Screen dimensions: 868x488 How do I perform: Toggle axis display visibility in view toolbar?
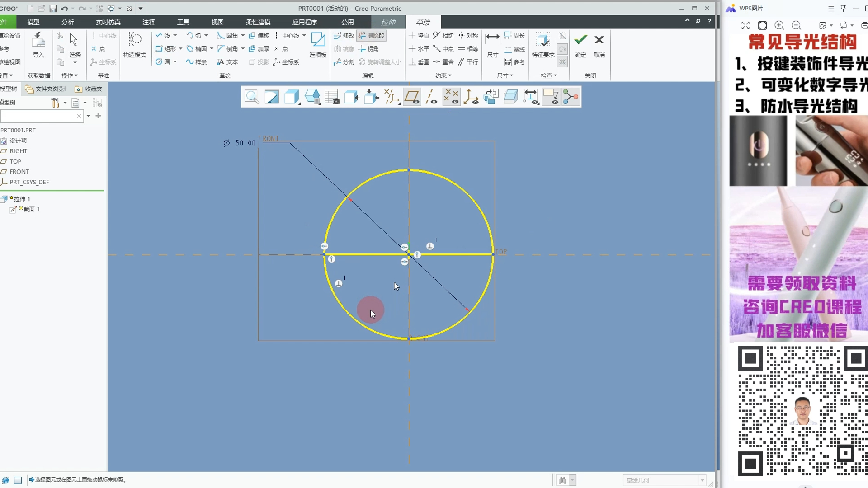(x=432, y=97)
